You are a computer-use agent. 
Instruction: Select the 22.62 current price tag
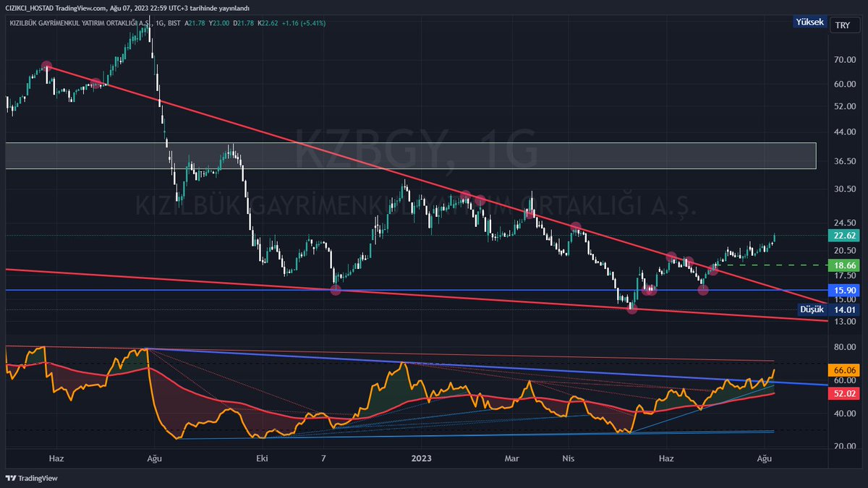point(845,236)
